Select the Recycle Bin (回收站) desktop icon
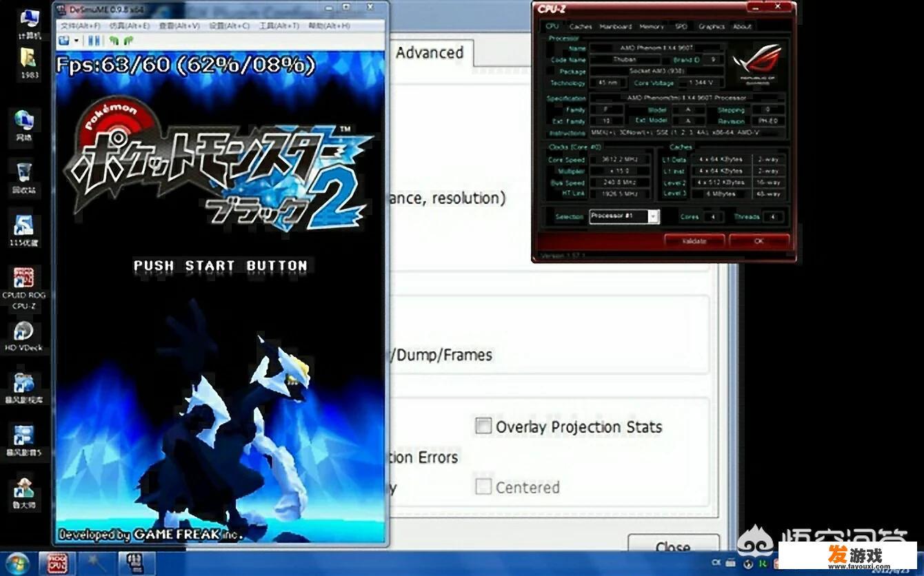This screenshot has width=924, height=576. 24,178
